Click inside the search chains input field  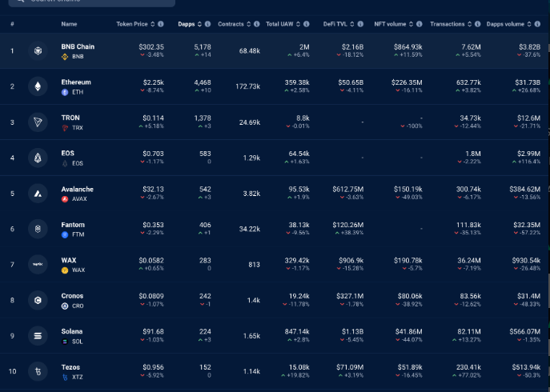(91, 2)
